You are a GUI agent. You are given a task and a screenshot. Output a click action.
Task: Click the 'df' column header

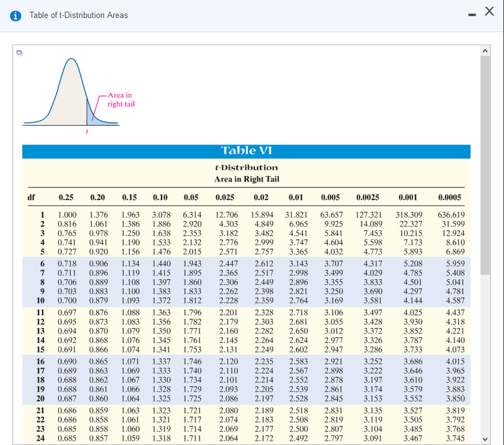[31, 197]
